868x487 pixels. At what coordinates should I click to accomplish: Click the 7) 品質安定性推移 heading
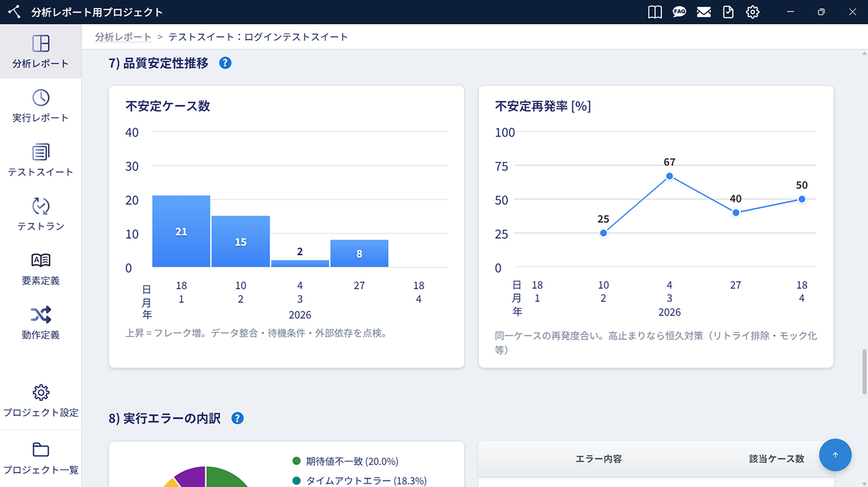(159, 63)
